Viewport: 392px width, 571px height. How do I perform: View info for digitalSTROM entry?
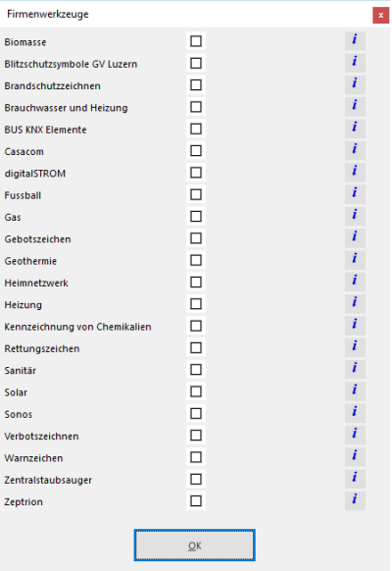[355, 173]
